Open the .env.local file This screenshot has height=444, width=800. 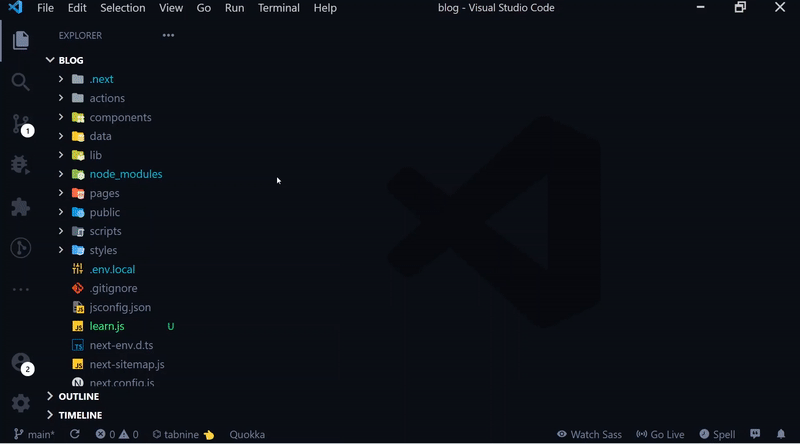click(x=111, y=269)
